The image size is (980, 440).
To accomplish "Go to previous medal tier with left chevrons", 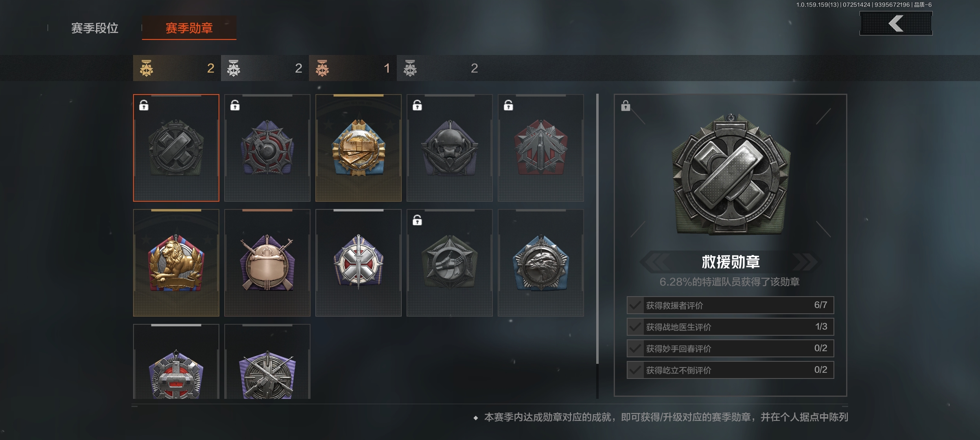I will coord(655,262).
